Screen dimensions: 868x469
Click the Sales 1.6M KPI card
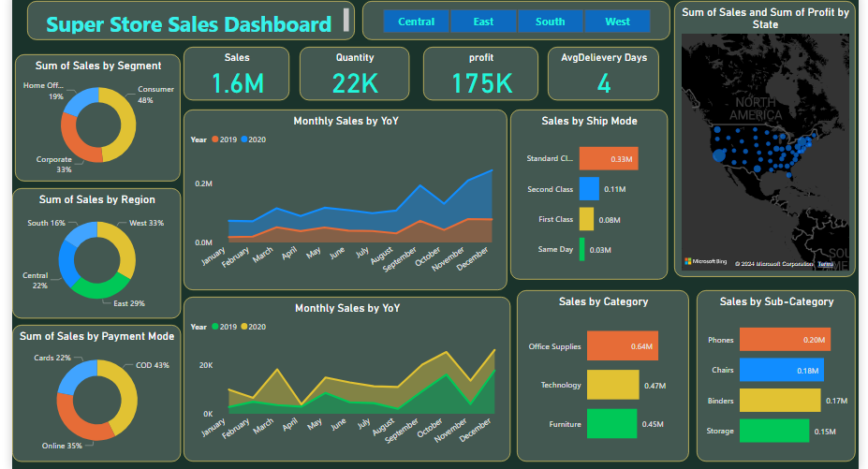coord(237,74)
